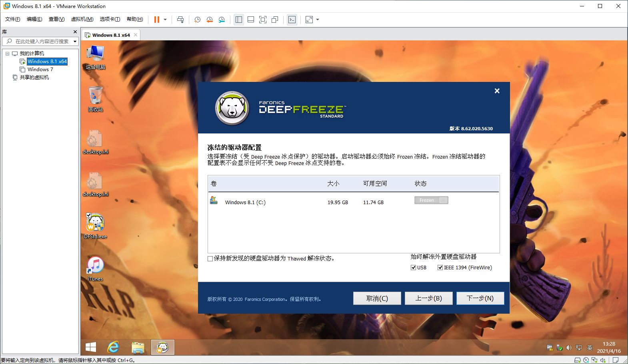Image resolution: width=628 pixels, height=364 pixels.
Task: Select 我的计算机 in the library tree
Action: (x=32, y=54)
